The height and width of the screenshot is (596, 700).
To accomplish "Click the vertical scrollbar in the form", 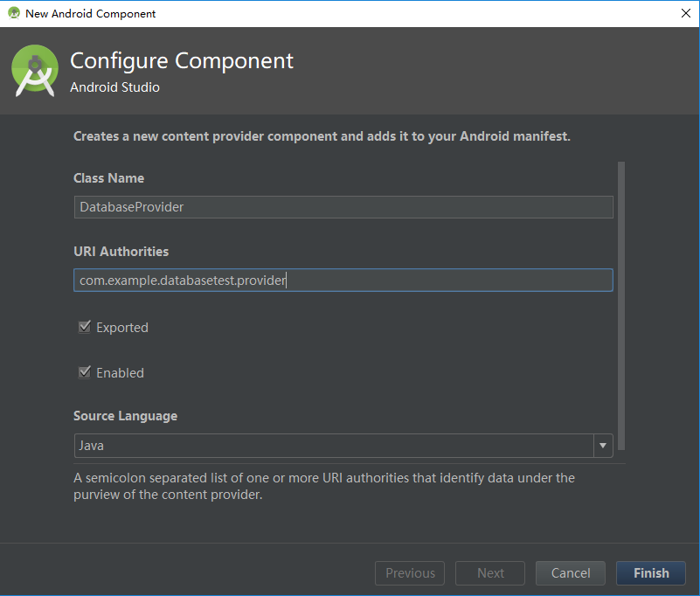I will pos(621,306).
